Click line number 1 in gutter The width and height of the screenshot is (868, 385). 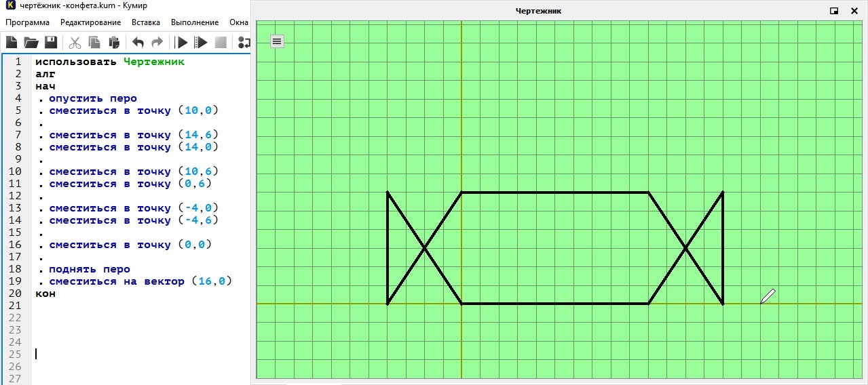(x=19, y=62)
